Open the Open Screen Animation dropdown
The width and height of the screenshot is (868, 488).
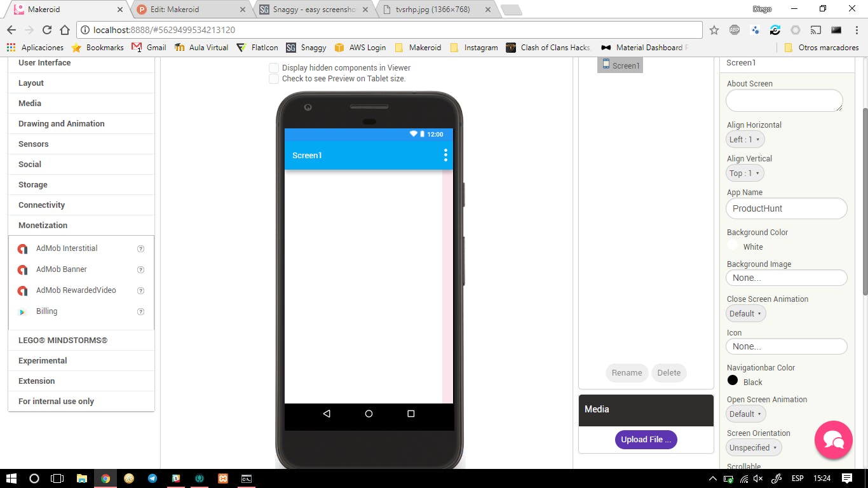(746, 414)
